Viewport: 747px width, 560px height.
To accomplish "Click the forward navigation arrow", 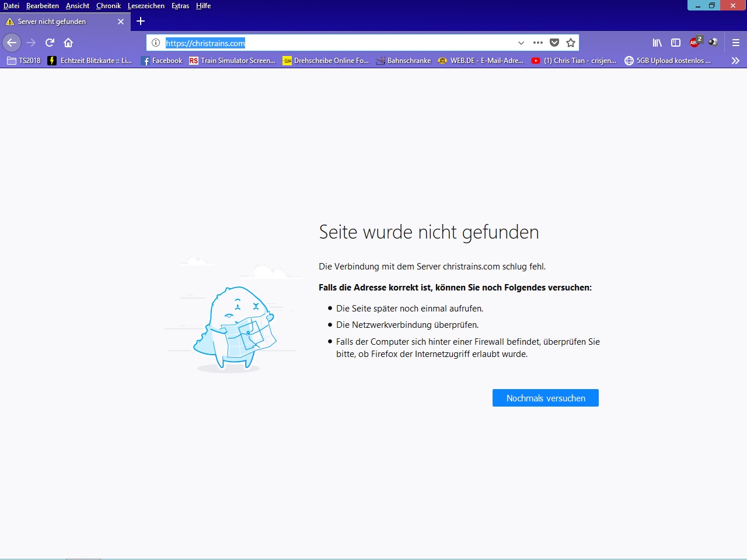I will (x=31, y=43).
